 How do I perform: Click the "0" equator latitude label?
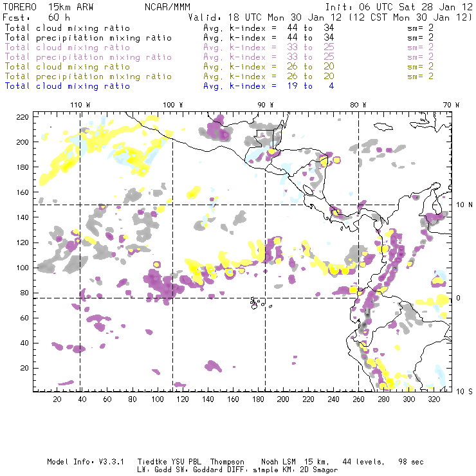click(459, 298)
